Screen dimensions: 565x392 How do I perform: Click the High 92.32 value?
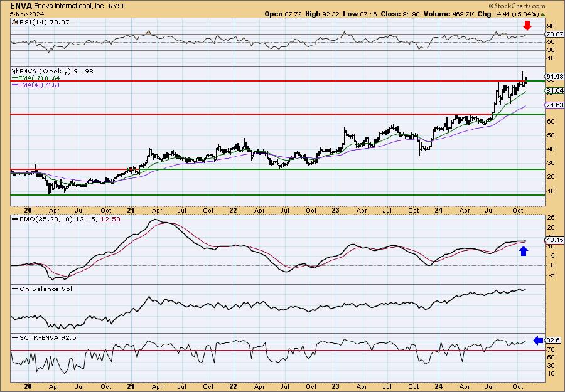[x=323, y=14]
